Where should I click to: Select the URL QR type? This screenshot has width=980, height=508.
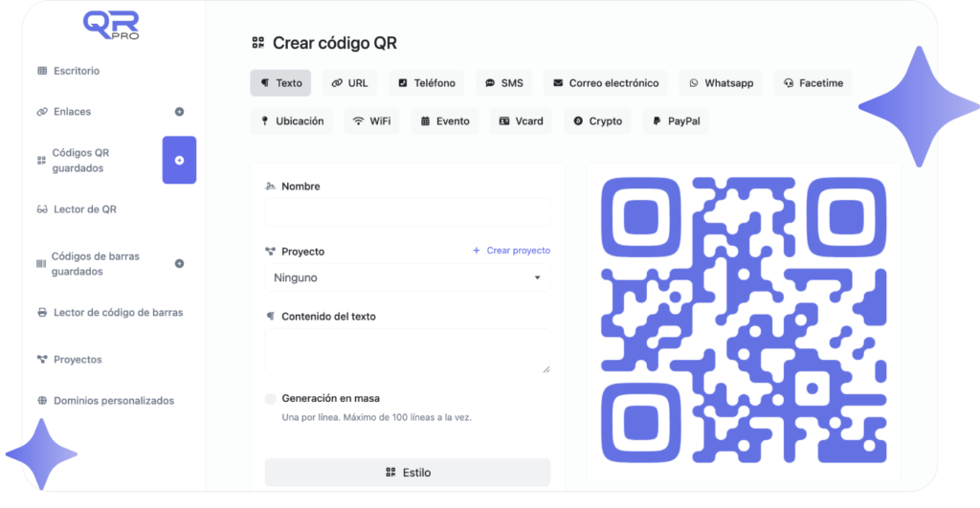(349, 83)
